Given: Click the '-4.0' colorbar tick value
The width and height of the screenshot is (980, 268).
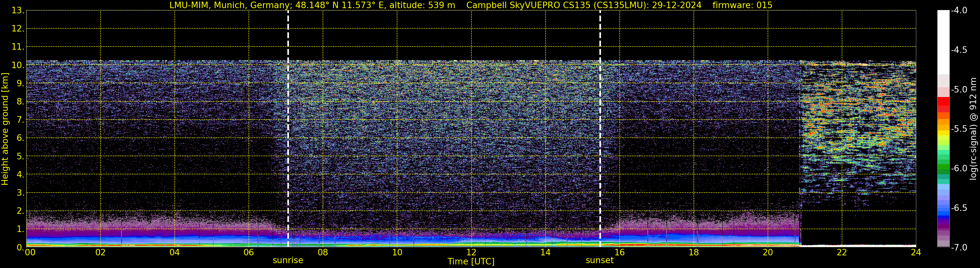Looking at the screenshot, I should pyautogui.click(x=959, y=11).
